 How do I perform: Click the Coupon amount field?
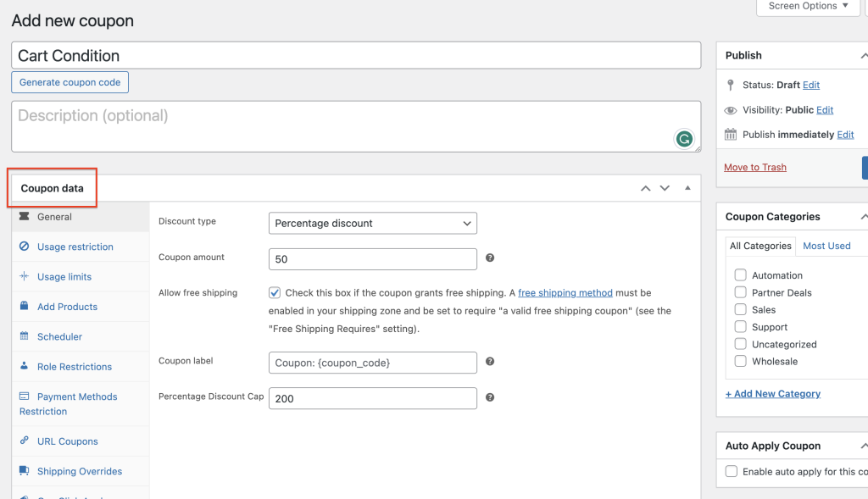click(373, 259)
